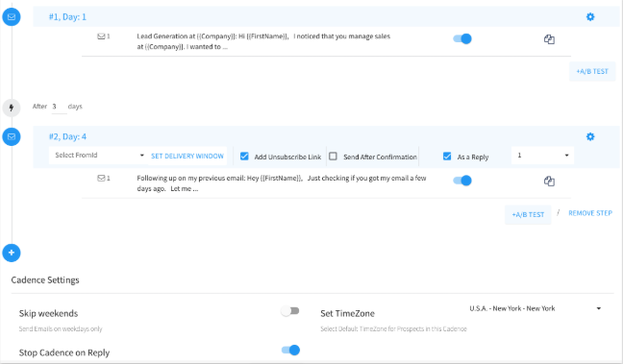Image resolution: width=623 pixels, height=364 pixels.
Task: Check Send After Confirmation checkbox
Action: pos(333,157)
